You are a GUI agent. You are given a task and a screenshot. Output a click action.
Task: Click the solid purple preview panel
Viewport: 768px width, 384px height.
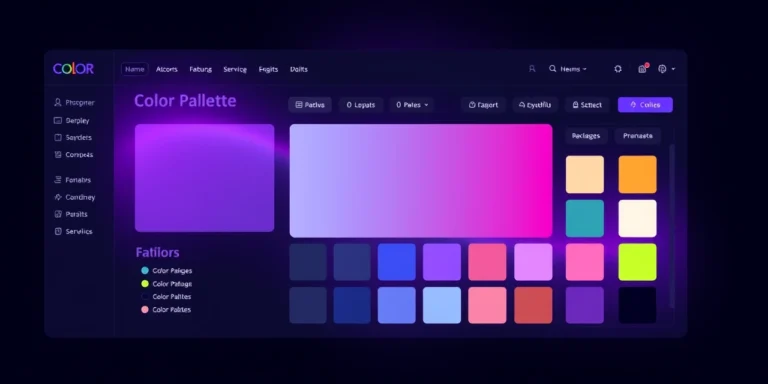(205, 178)
